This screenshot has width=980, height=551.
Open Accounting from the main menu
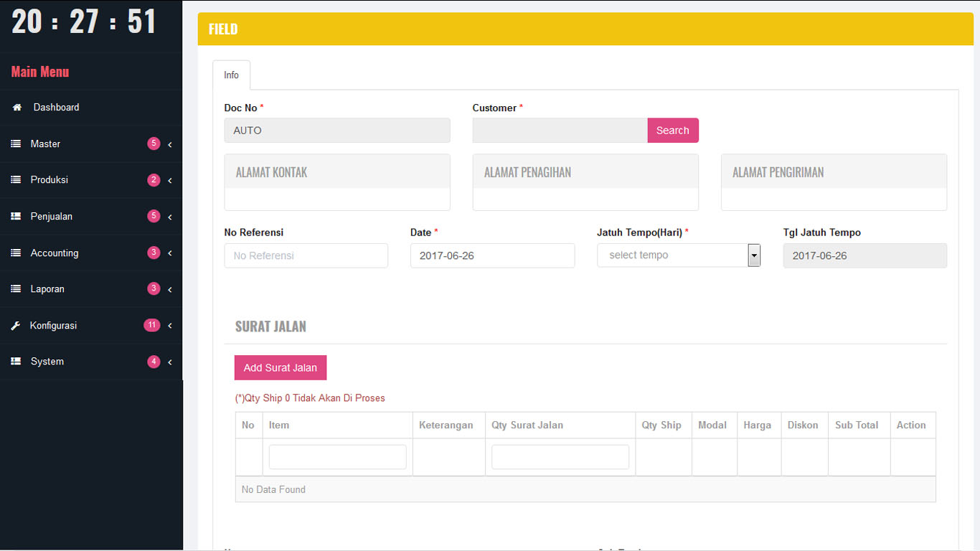click(55, 253)
